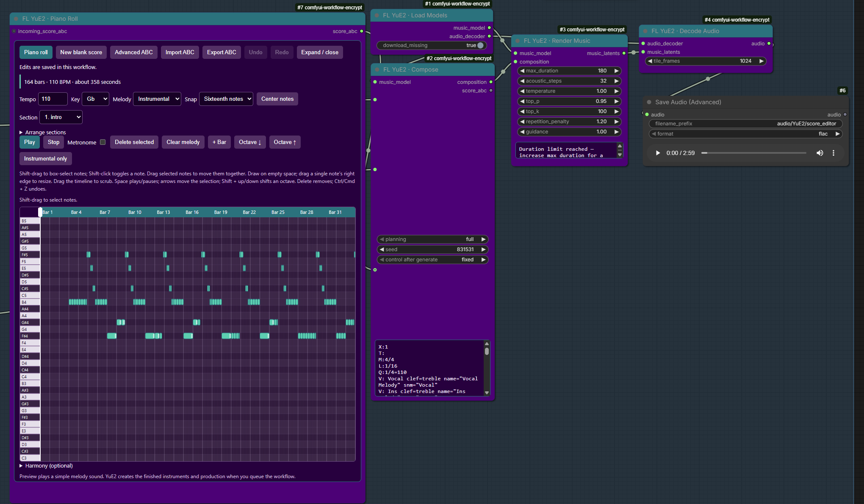Image resolution: width=864 pixels, height=504 pixels.
Task: Click Export ABC
Action: tap(222, 53)
